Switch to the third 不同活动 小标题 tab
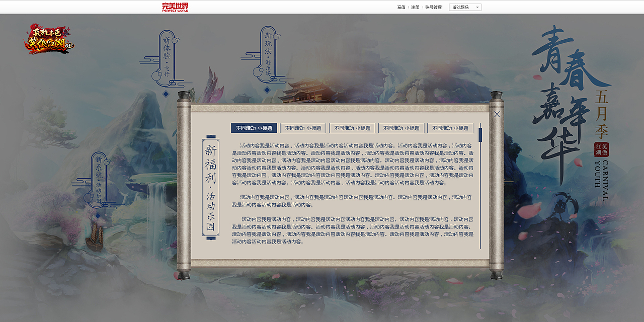Viewport: 644px width, 322px height. click(352, 128)
